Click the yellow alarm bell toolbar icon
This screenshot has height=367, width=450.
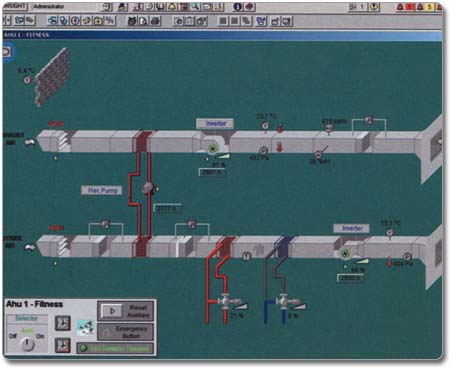(172, 7)
